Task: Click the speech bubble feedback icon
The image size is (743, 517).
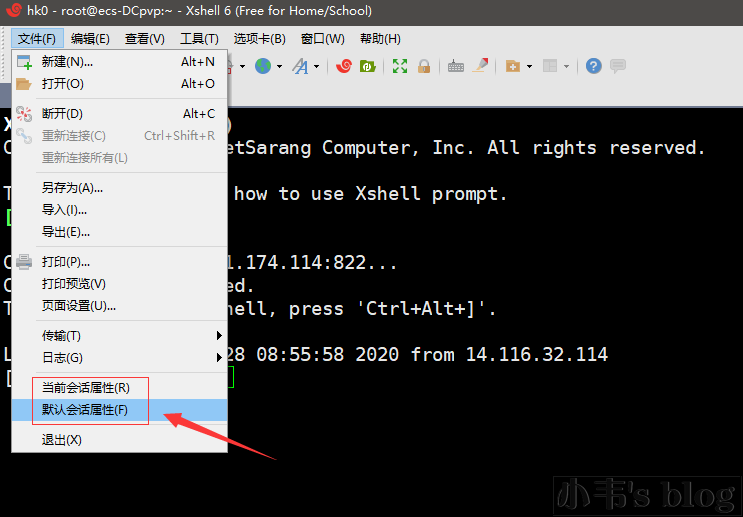Action: pos(618,66)
